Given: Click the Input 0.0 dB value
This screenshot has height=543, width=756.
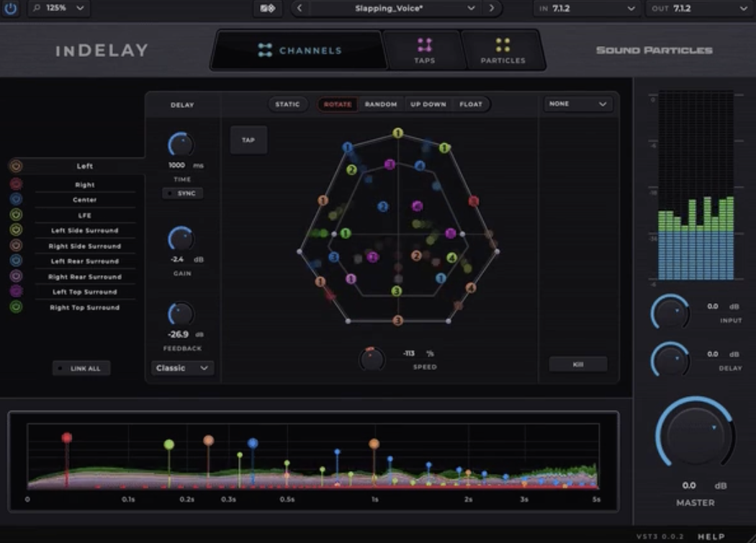Looking at the screenshot, I should [x=713, y=306].
